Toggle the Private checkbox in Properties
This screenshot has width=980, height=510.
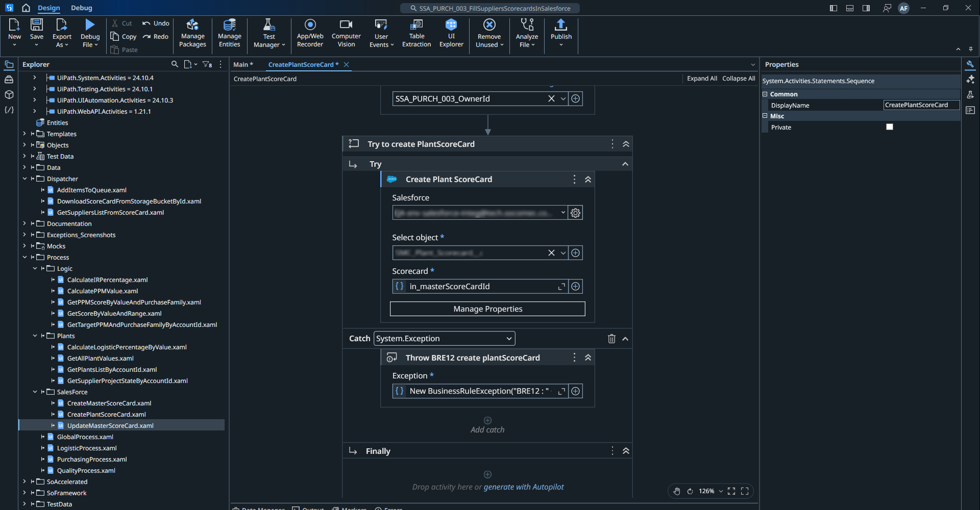(890, 127)
